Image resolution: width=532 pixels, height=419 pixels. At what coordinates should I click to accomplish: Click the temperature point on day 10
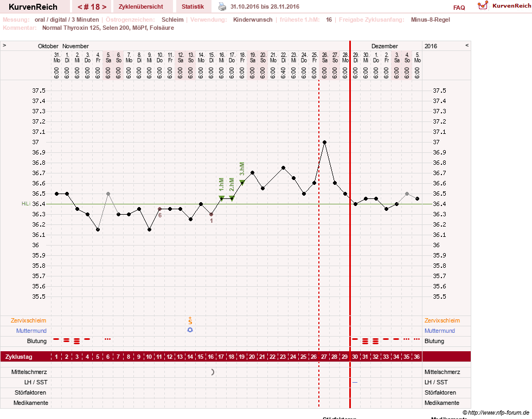(150, 230)
